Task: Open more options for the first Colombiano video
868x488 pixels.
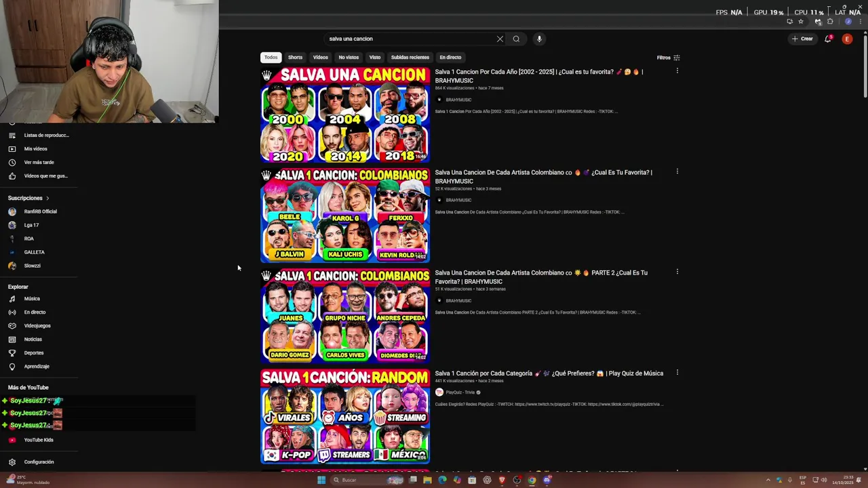Action: pyautogui.click(x=677, y=171)
